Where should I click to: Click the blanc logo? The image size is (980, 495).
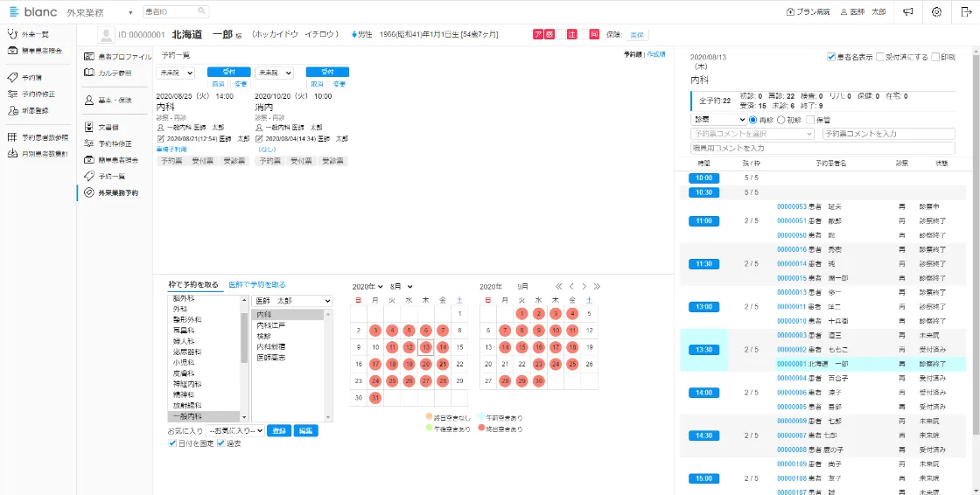click(31, 12)
